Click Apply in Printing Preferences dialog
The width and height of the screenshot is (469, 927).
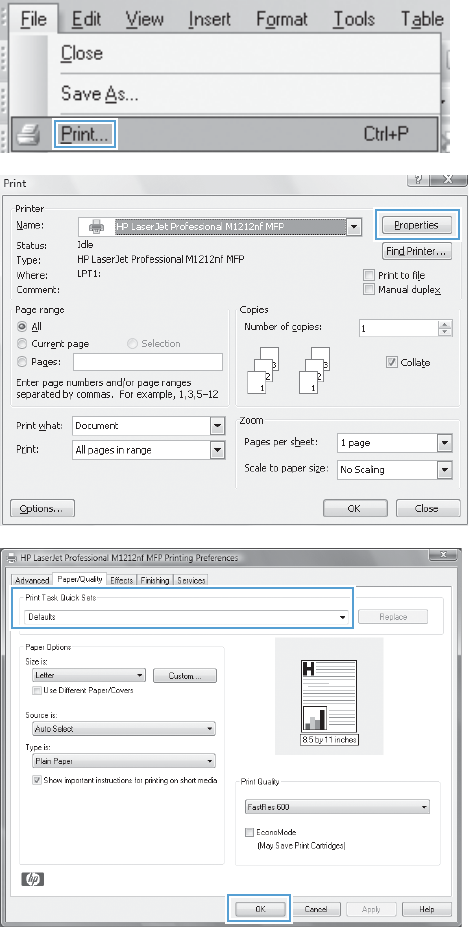click(x=370, y=909)
